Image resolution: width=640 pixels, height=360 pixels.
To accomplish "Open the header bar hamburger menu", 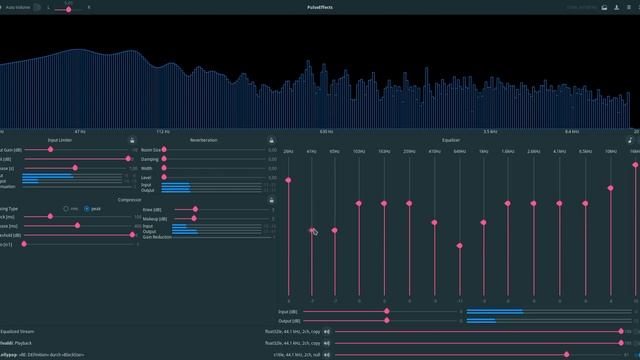I will (x=629, y=7).
